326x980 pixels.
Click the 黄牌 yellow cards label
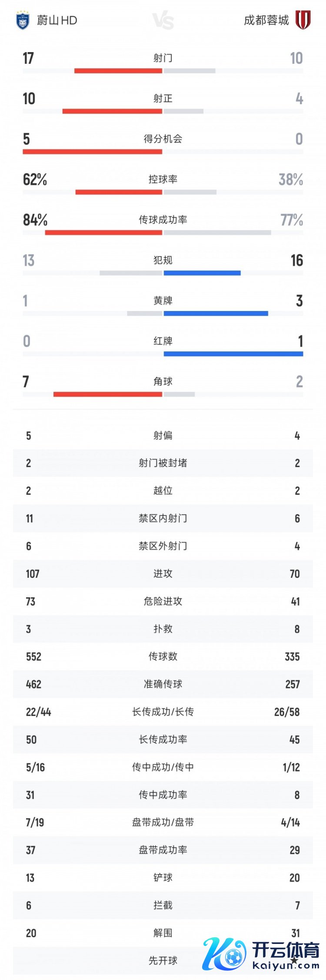[x=163, y=301]
